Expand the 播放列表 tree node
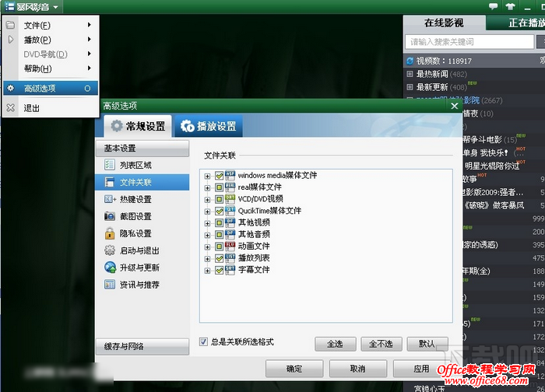This screenshot has width=545, height=392. (208, 259)
